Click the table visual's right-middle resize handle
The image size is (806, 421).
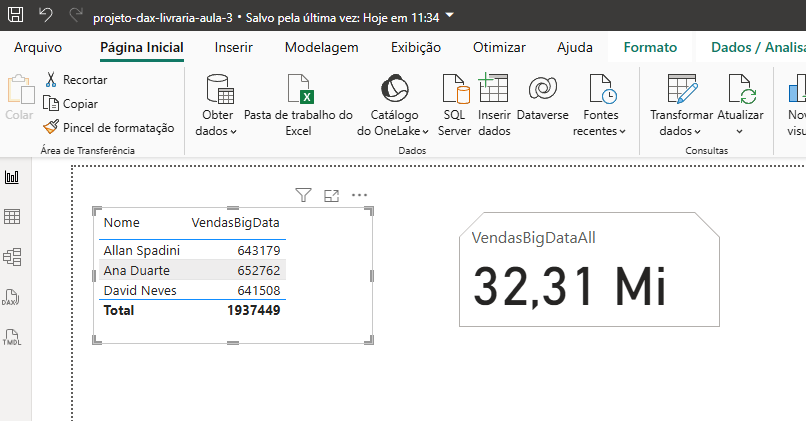372,276
